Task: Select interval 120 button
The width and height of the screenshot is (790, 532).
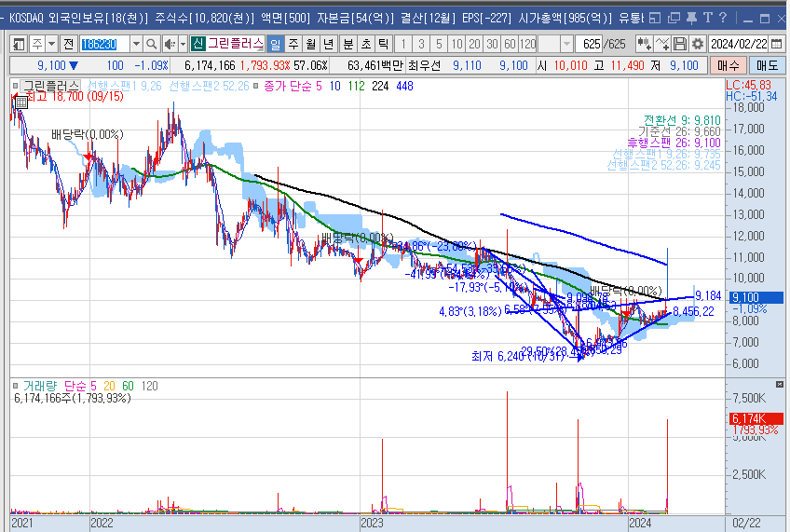Action: click(527, 45)
